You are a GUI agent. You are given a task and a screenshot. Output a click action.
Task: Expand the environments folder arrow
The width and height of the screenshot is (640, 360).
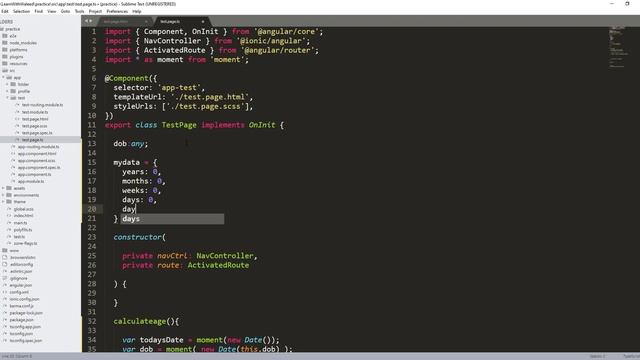tap(3, 195)
